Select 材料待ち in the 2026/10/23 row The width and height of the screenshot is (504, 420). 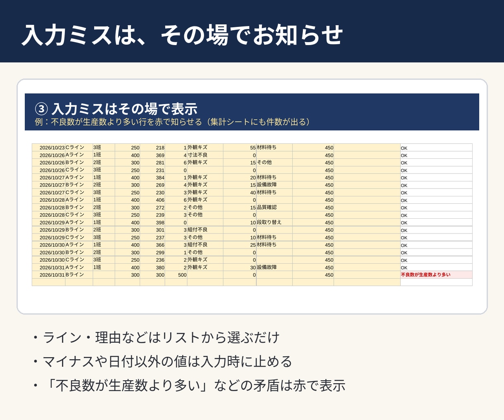point(274,148)
